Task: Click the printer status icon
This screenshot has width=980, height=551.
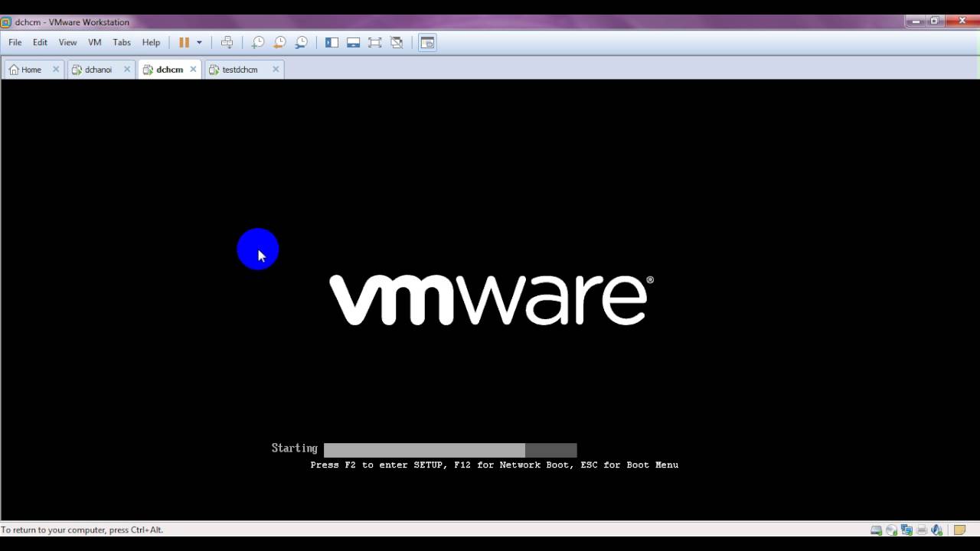Action: (923, 530)
